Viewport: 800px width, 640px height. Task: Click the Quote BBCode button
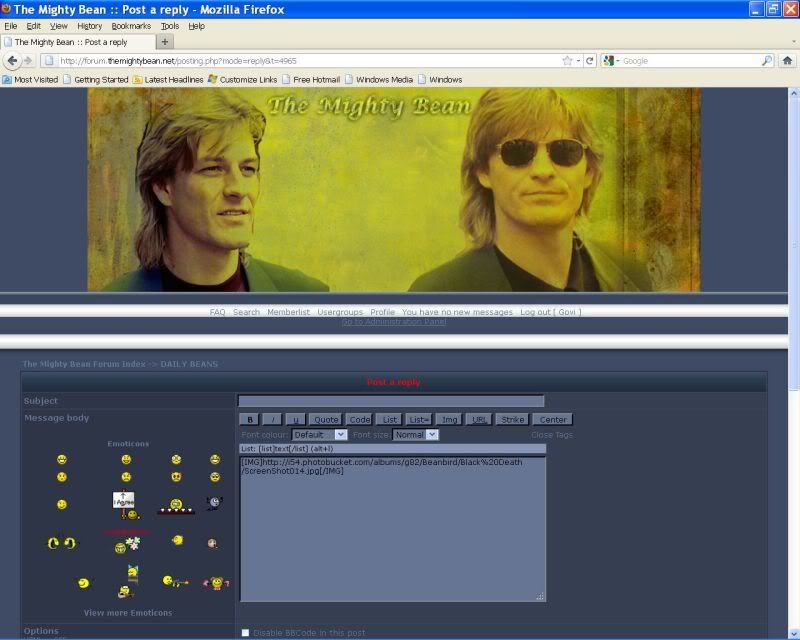point(326,420)
